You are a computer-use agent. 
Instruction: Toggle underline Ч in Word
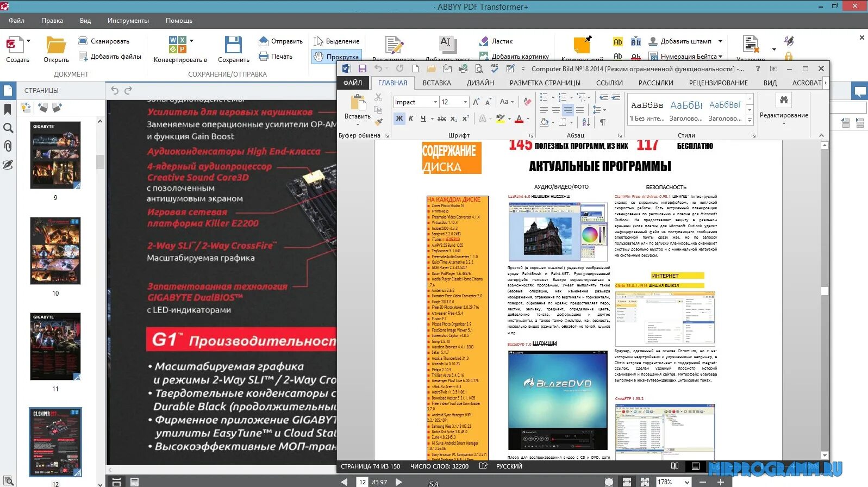point(423,118)
